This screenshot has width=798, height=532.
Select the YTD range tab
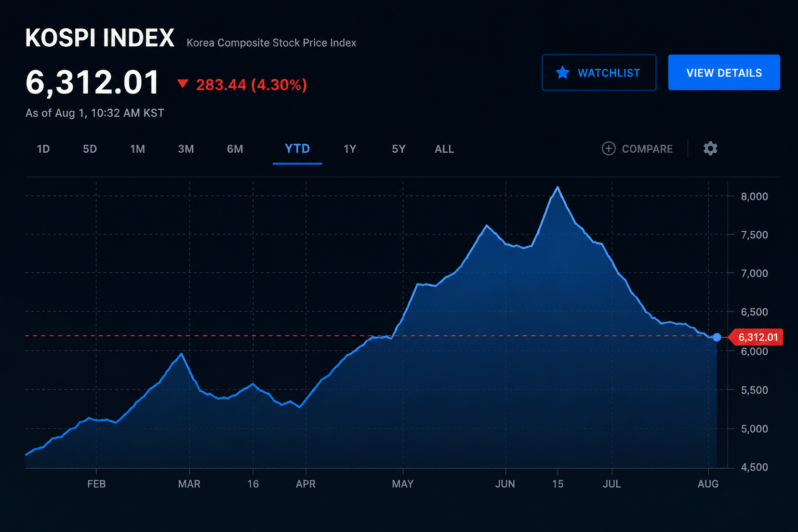click(x=297, y=149)
